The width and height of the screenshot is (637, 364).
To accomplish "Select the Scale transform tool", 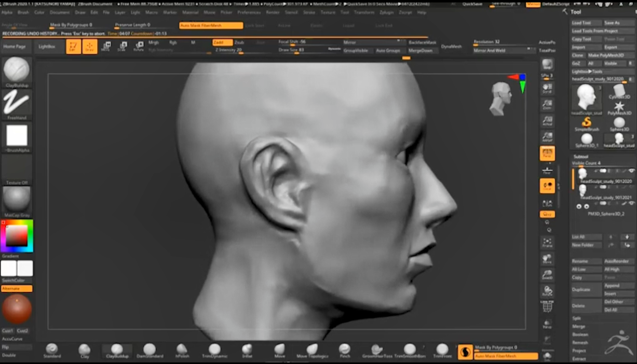I will click(122, 47).
